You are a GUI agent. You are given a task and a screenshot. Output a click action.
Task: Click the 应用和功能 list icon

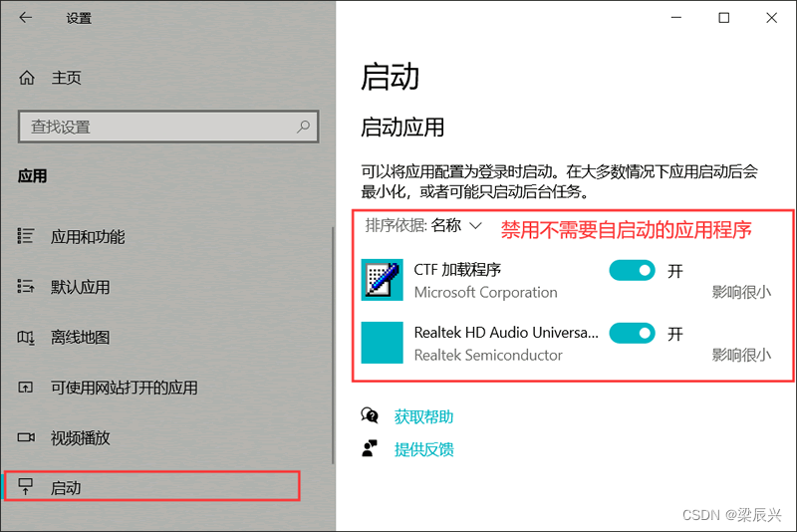click(26, 236)
